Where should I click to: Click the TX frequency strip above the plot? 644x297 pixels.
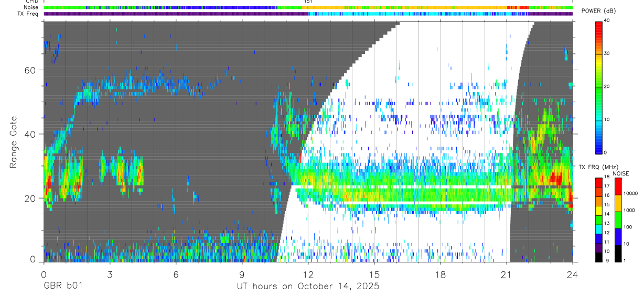tap(308, 14)
